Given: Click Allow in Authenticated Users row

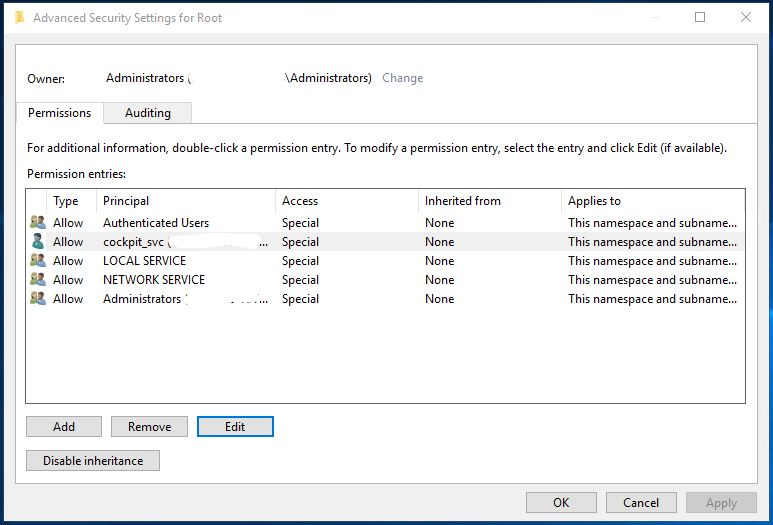Looking at the screenshot, I should click(68, 223).
